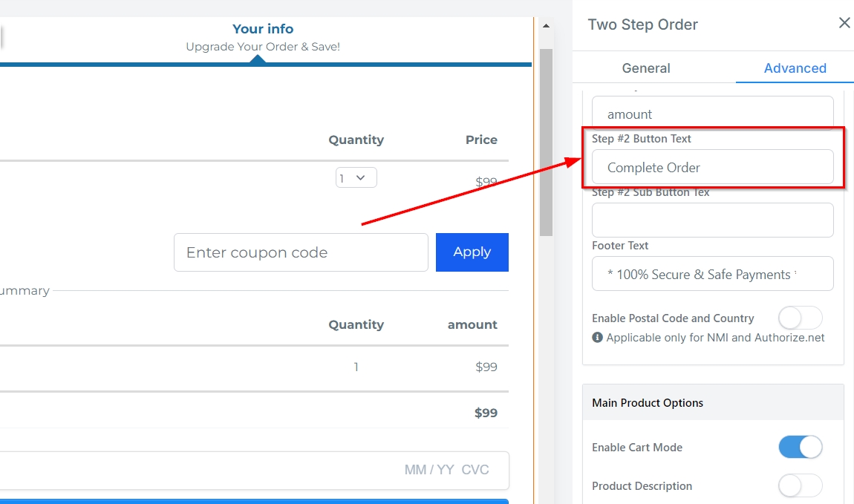Click the amount text box in settings panel

(x=712, y=114)
